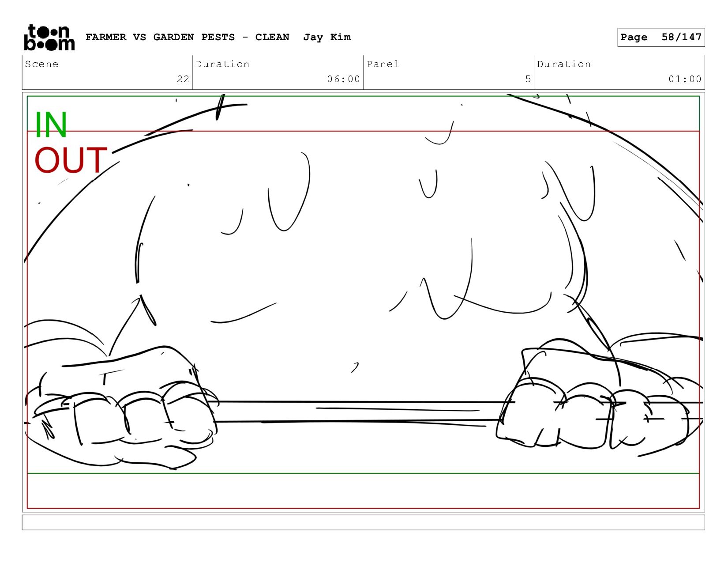Screen dimensions: 728x563
Task: Click scene duration value '06:00'
Action: (344, 79)
